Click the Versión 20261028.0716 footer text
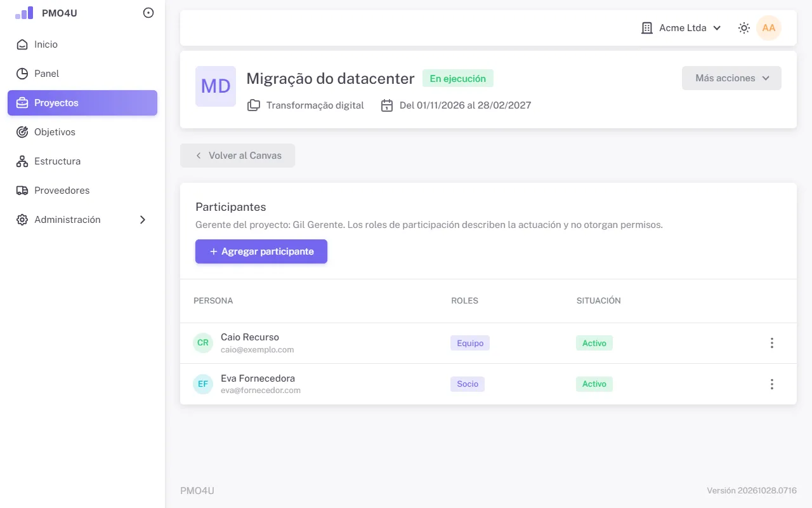Viewport: 812px width, 508px height. (x=752, y=491)
